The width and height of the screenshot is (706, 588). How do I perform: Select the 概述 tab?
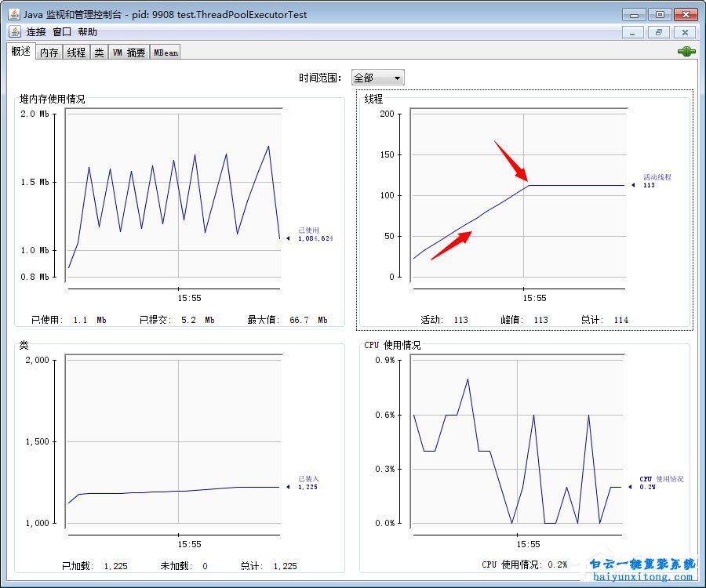(21, 52)
